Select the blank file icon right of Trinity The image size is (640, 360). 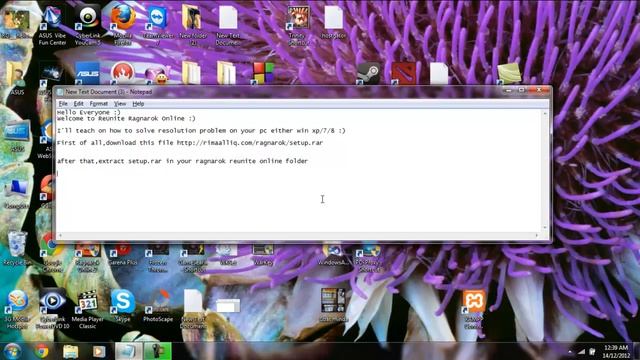pos(333,22)
